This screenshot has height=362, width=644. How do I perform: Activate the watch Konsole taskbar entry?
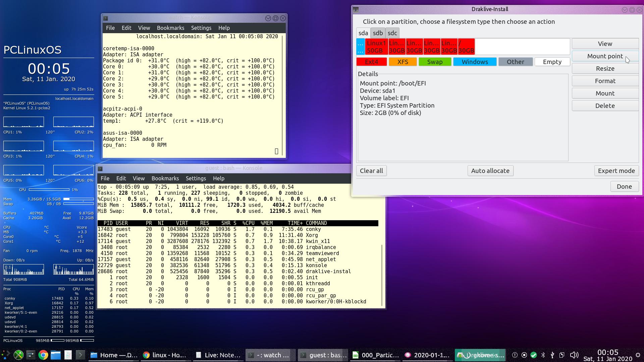[270, 355]
